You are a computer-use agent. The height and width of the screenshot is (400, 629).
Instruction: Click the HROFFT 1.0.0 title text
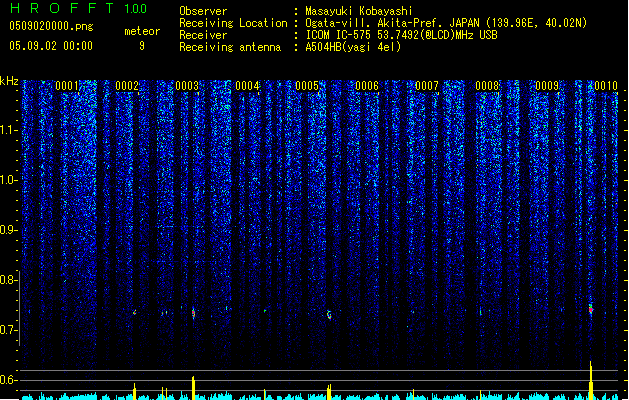click(79, 8)
